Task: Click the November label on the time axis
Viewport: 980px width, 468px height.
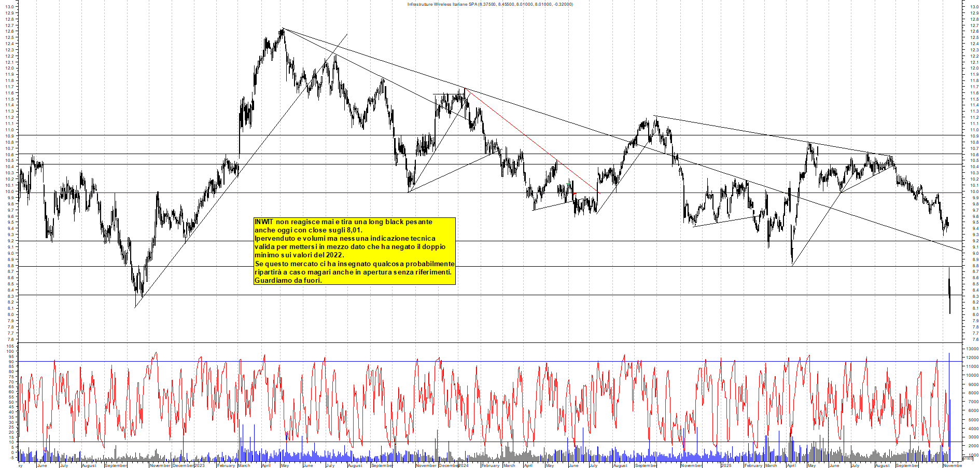Action: [952, 465]
